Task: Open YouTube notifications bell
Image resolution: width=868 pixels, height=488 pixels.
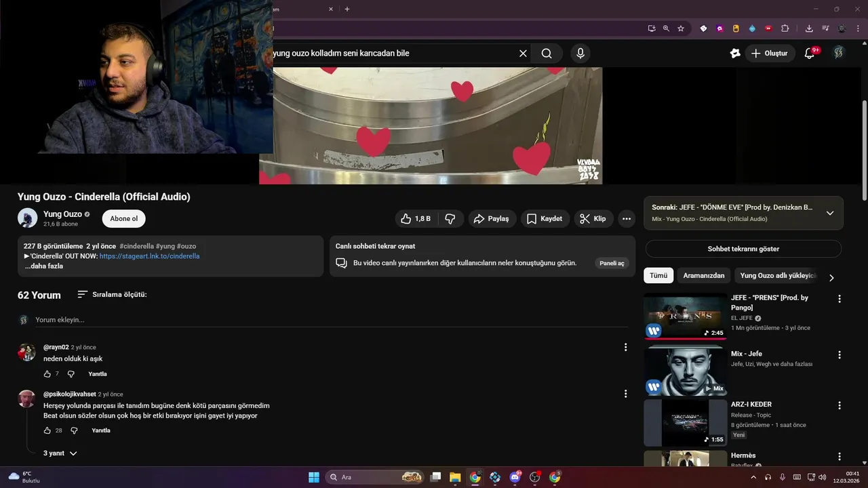Action: (x=810, y=54)
